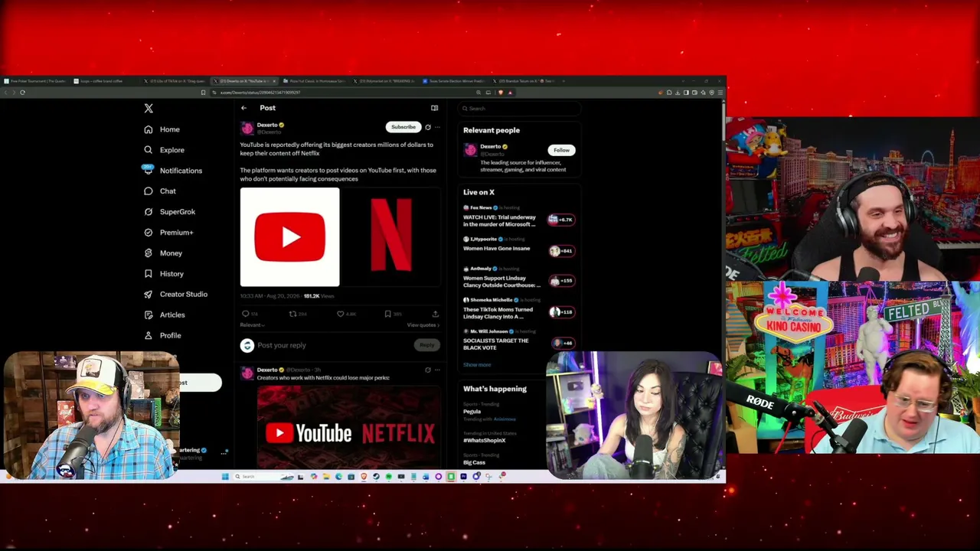
Task: Open the post's three-dot more menu
Action: (437, 127)
